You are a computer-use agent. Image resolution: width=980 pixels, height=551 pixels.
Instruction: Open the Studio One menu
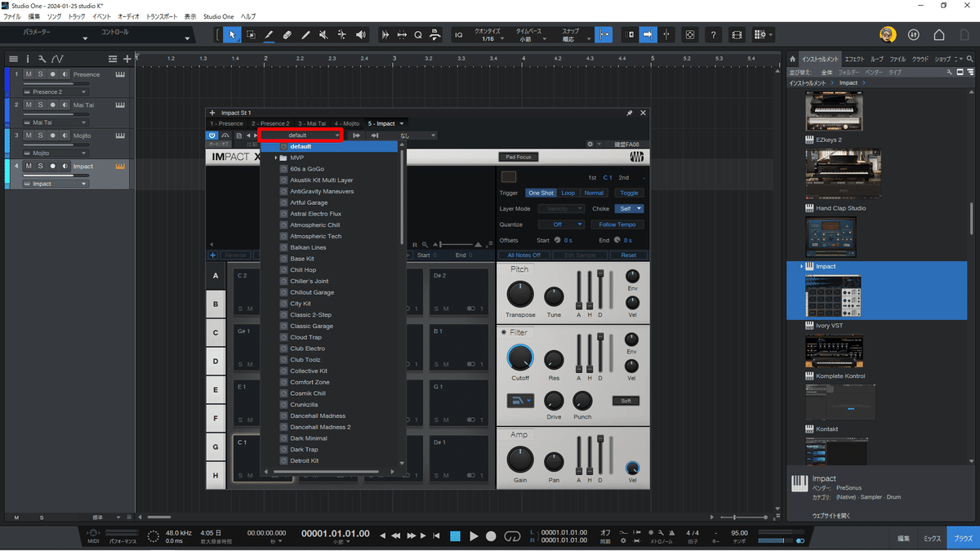point(218,16)
